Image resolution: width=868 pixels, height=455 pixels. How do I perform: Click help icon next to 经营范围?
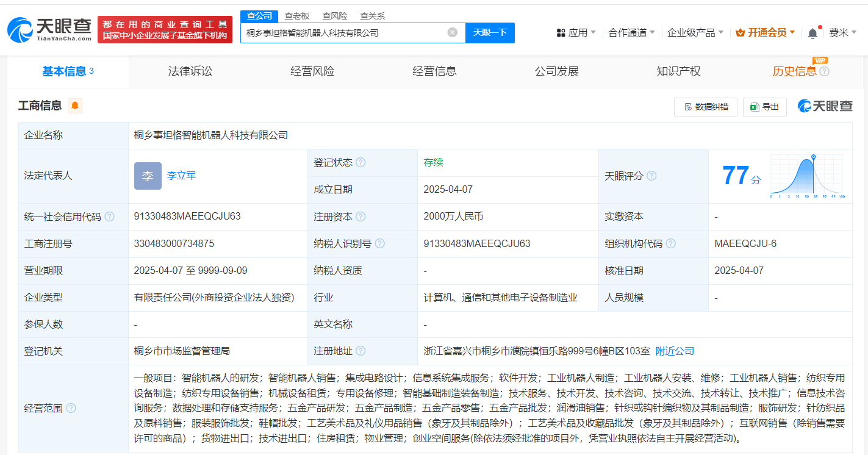pos(71,408)
